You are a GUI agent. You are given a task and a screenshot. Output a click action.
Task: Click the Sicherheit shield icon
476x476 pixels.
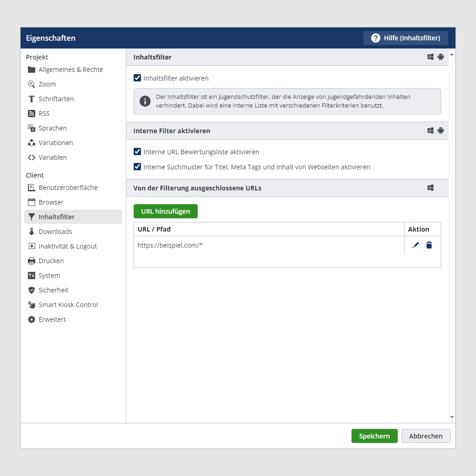tap(32, 290)
